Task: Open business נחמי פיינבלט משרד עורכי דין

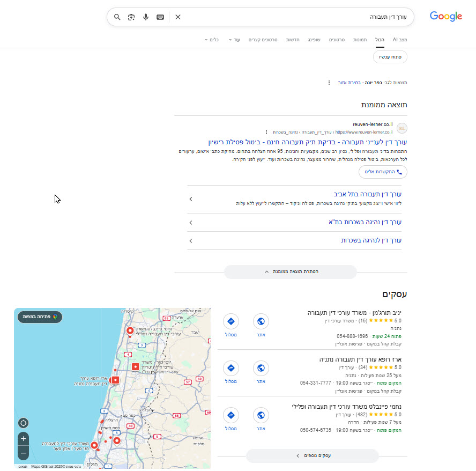Action: coord(346,407)
